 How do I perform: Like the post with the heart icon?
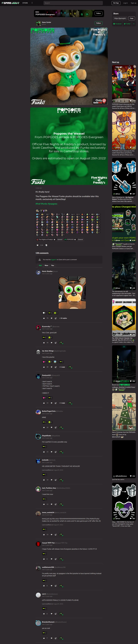(38, 245)
